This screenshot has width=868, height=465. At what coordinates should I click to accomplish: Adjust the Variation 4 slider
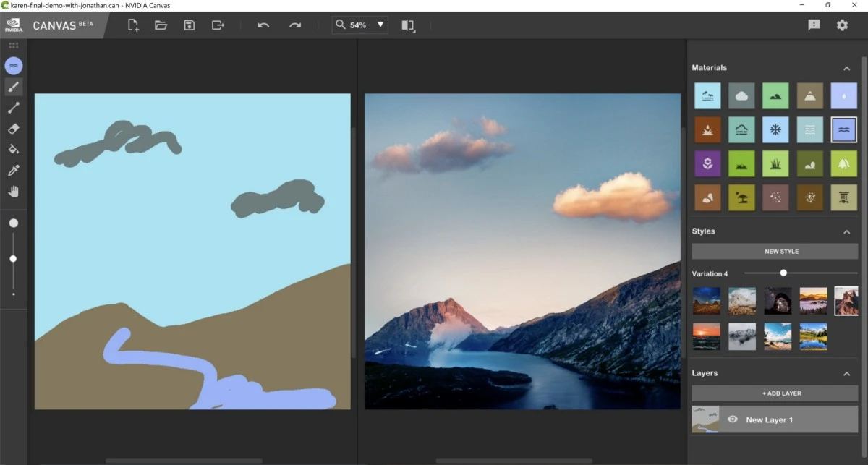[x=783, y=273]
